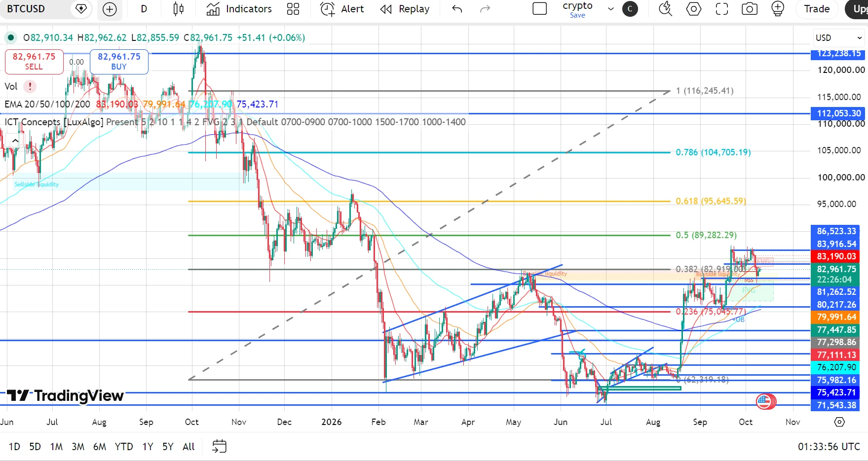Open the candlestick chart style selector
Image resolution: width=868 pixels, height=461 pixels.
(x=179, y=9)
